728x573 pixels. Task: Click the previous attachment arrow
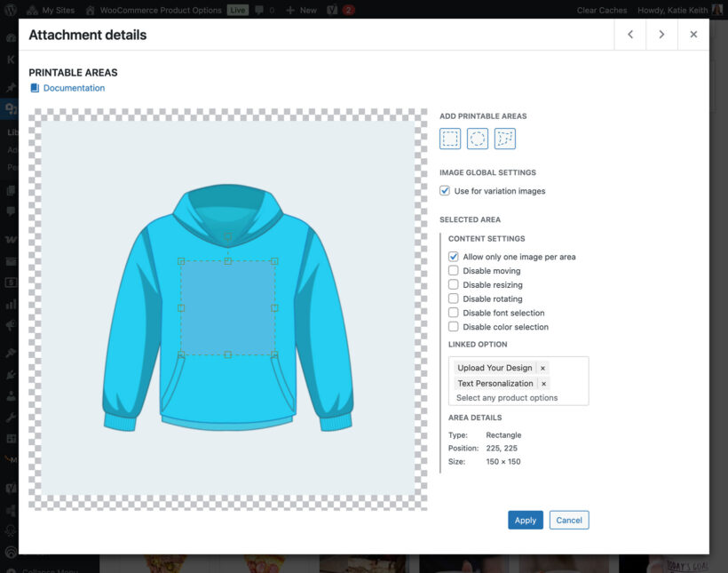pyautogui.click(x=630, y=34)
